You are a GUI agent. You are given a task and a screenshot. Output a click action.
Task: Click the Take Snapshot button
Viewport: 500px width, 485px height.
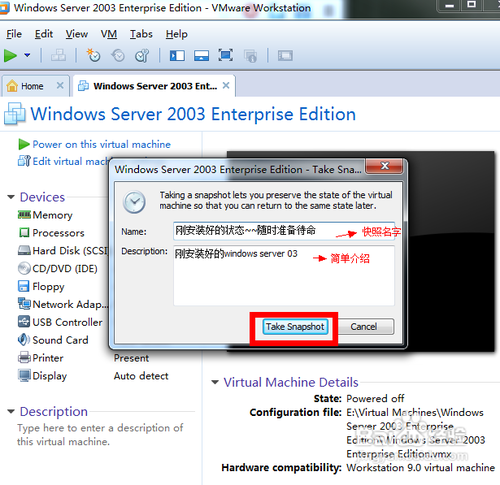tap(295, 327)
